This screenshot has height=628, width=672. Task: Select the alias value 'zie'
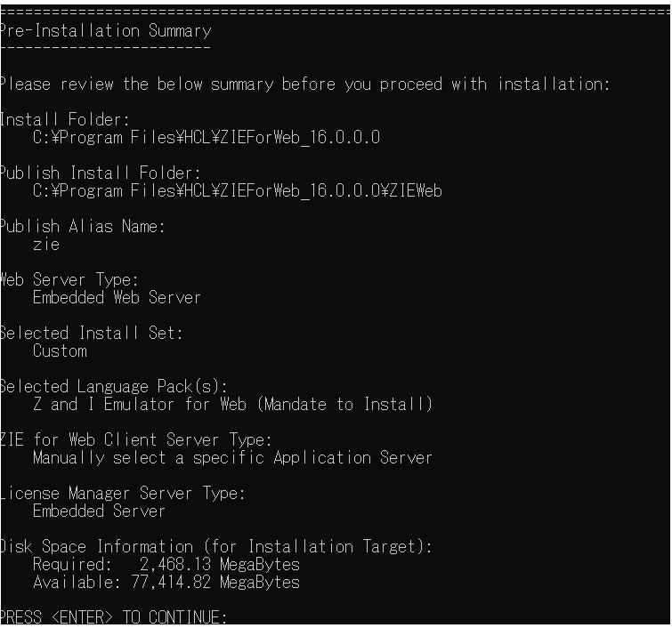(x=46, y=245)
